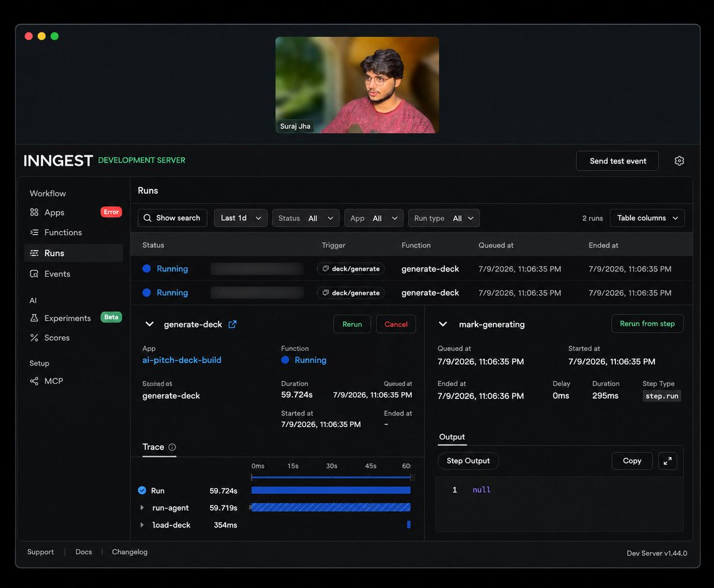
Task: Click the Ended at column header
Action: 603,245
